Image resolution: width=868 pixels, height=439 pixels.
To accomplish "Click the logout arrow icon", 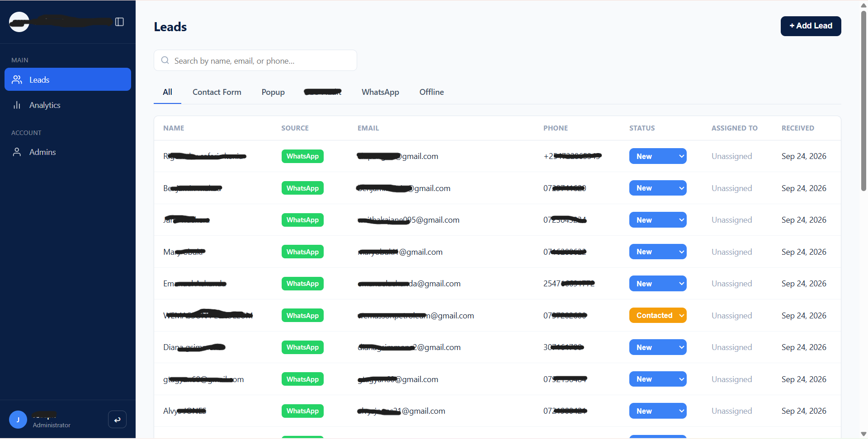I will point(117,420).
